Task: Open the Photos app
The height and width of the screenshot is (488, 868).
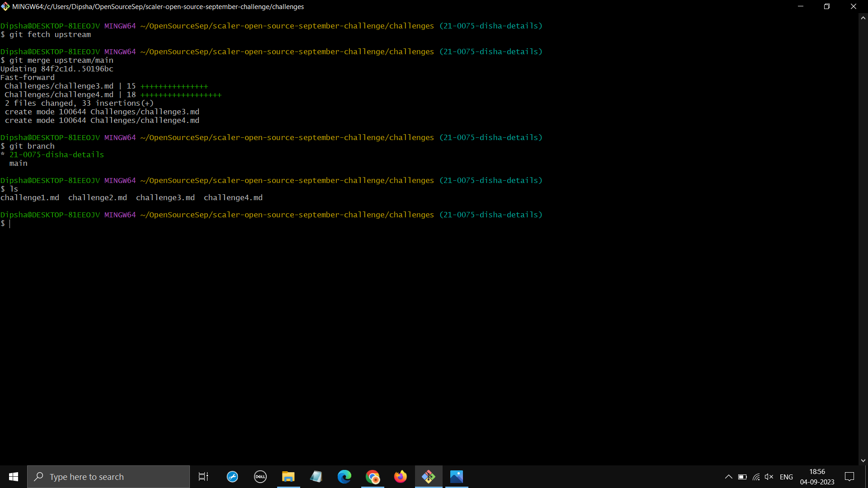Action: pyautogui.click(x=457, y=477)
